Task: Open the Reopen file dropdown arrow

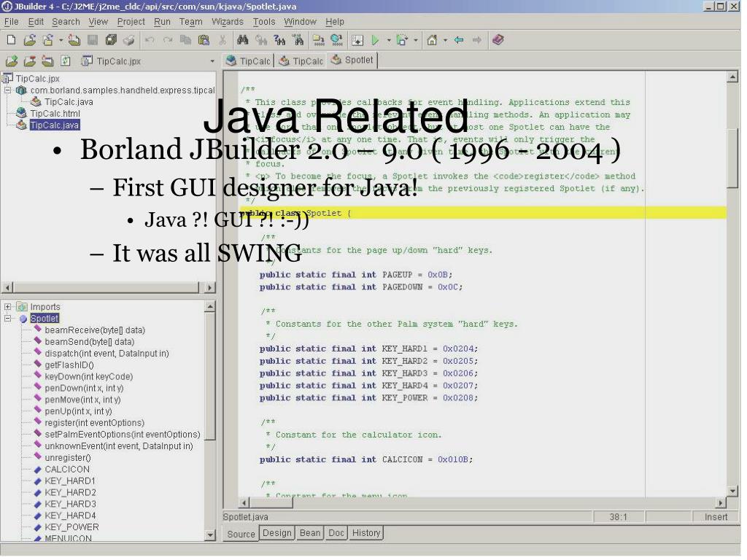Action: tap(61, 41)
